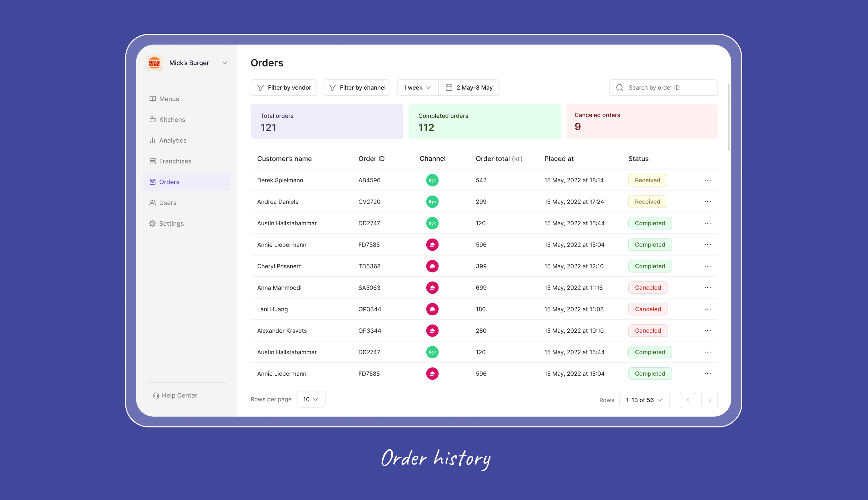868x500 pixels.
Task: Open the Rows per page 10 dropdown
Action: point(311,399)
